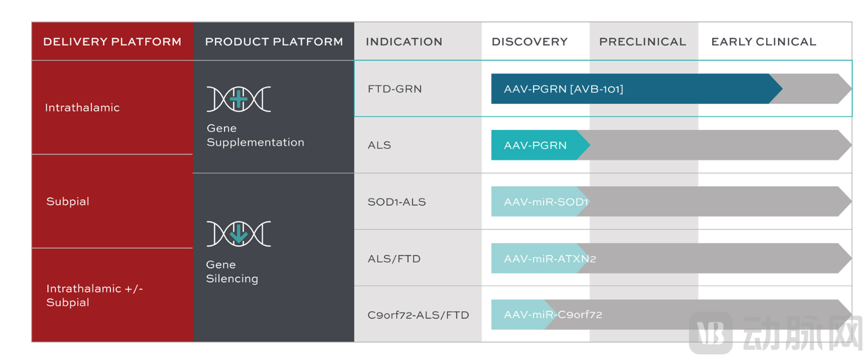
Task: Click the SOD1-ALS indication label
Action: point(396,201)
